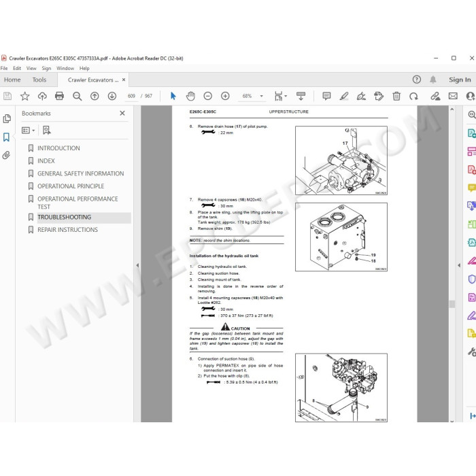
Task: Open the Protect shield tool in the right pane
Action: point(471,279)
